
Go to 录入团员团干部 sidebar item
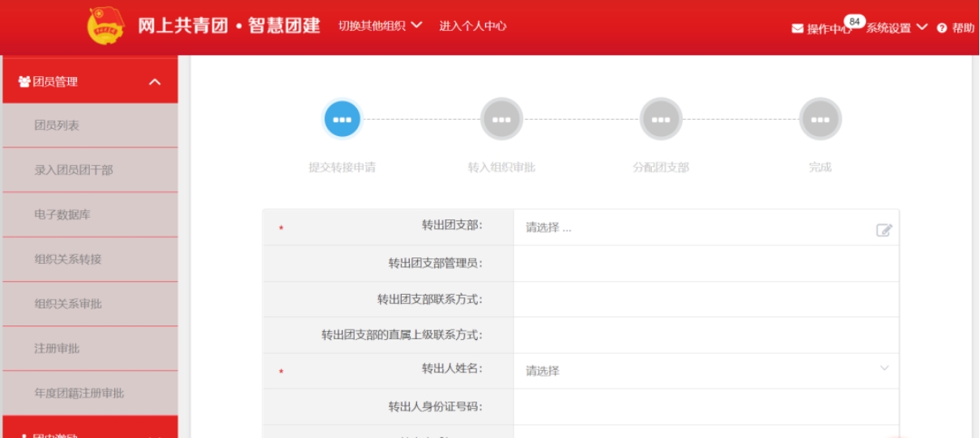tap(74, 170)
